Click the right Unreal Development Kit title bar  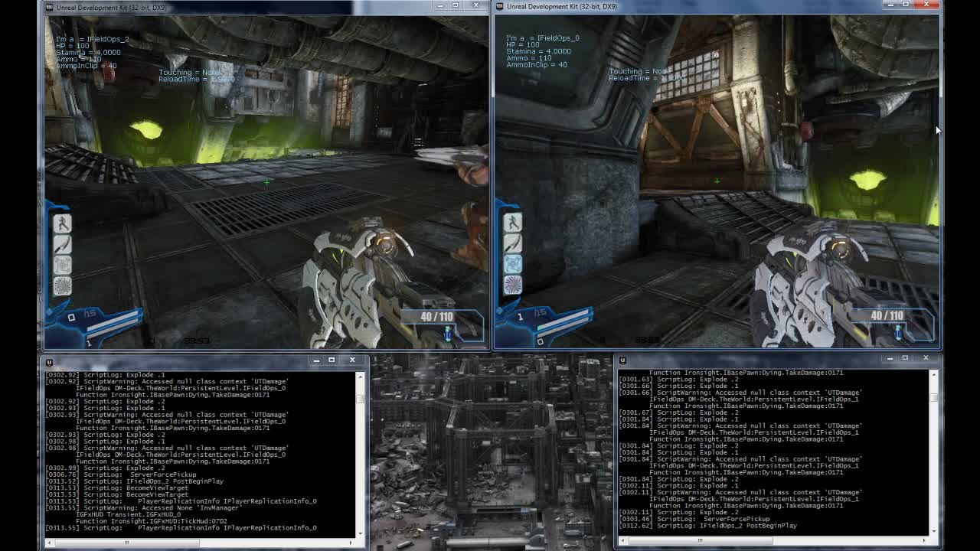pyautogui.click(x=689, y=7)
